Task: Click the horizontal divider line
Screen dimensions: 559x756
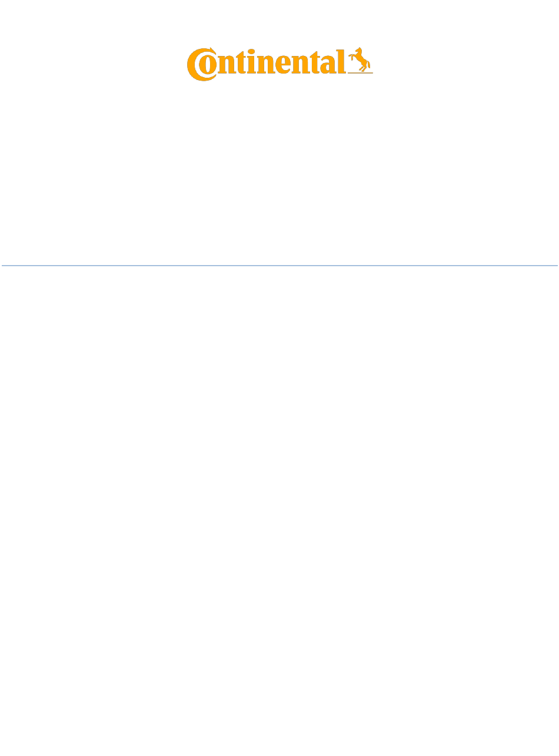Action: pos(279,266)
